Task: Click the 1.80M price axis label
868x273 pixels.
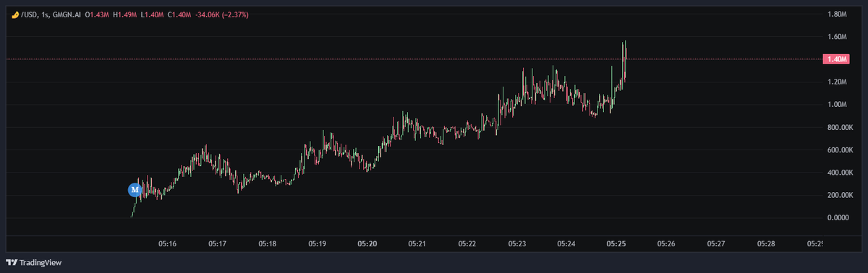Action: (837, 14)
